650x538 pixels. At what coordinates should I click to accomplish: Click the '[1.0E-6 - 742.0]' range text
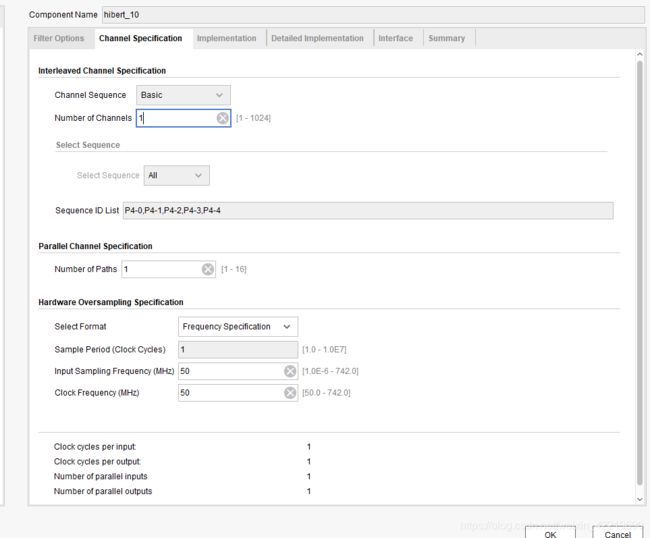pyautogui.click(x=330, y=371)
